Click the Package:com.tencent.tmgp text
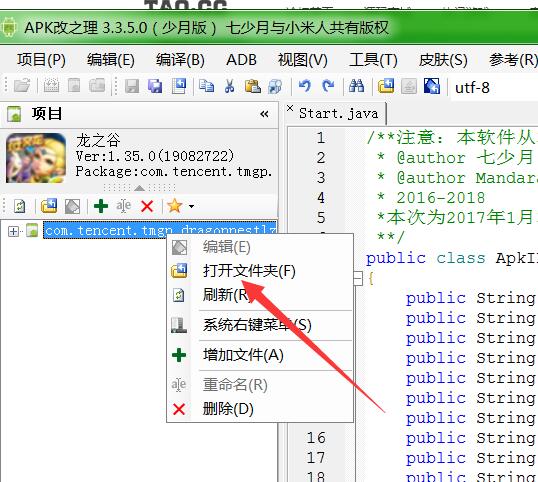Viewport: 538px width, 482px height. (x=174, y=172)
